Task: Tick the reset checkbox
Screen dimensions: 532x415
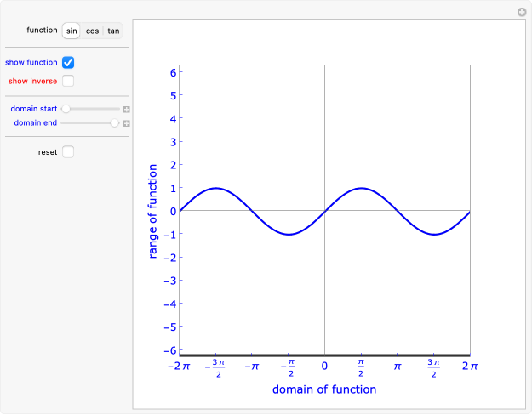Action: 68,152
